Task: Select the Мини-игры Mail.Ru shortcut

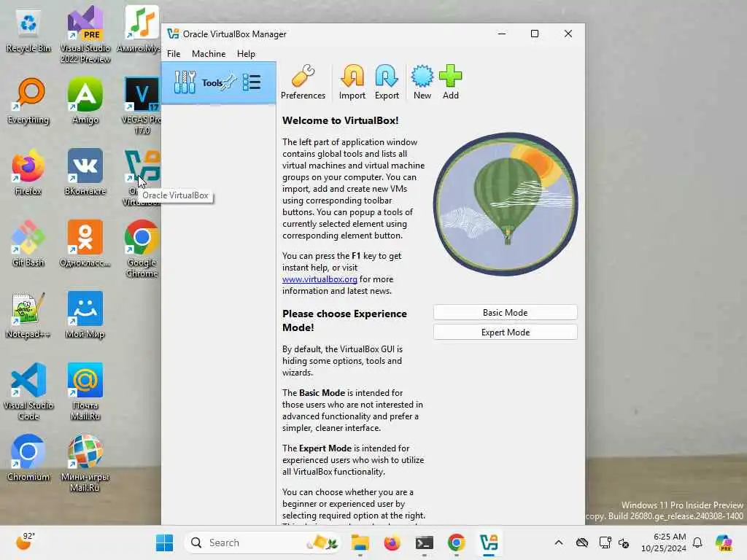Action: (85, 463)
